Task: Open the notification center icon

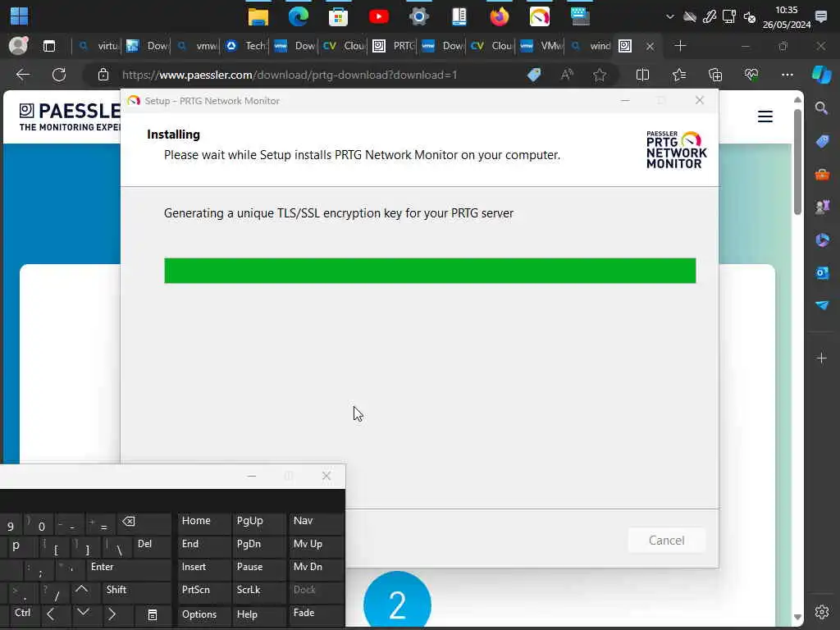Action: pyautogui.click(x=820, y=16)
